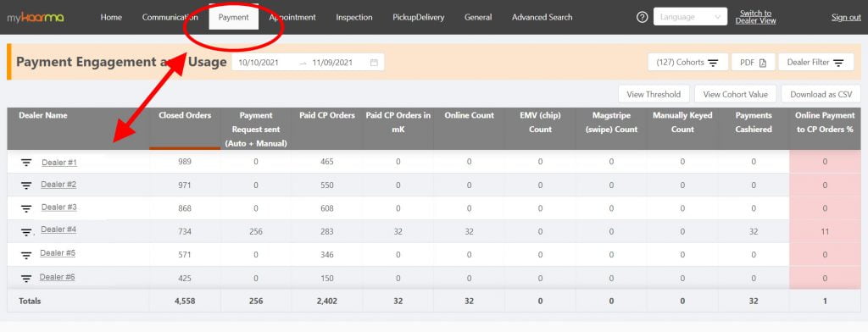
Task: Sort by the Paid CP Orders header
Action: (x=327, y=129)
